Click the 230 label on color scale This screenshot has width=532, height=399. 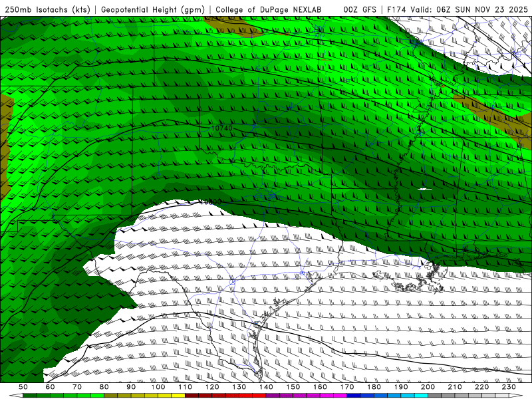tap(509, 387)
